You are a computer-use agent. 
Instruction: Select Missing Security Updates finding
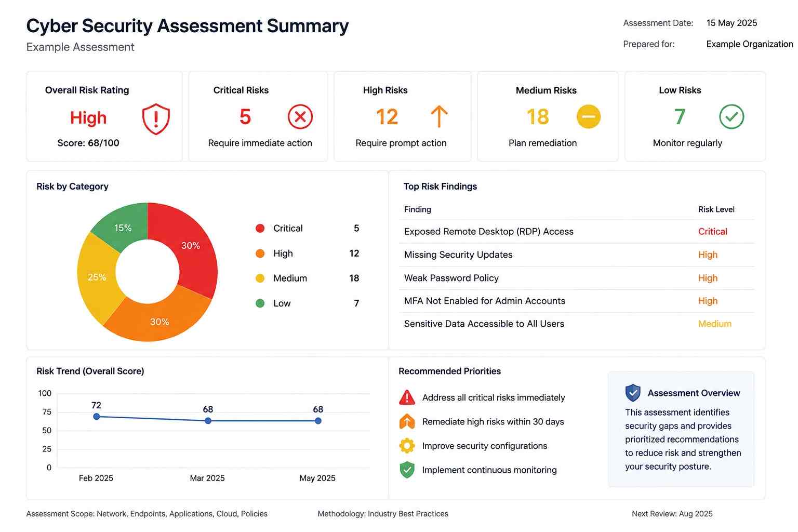click(x=458, y=255)
